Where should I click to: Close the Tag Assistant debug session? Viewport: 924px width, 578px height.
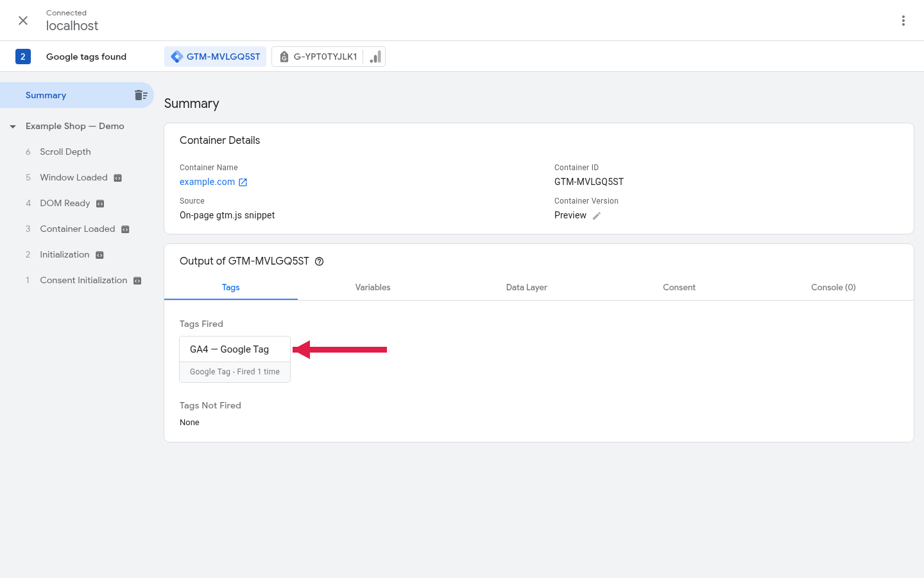pyautogui.click(x=23, y=21)
